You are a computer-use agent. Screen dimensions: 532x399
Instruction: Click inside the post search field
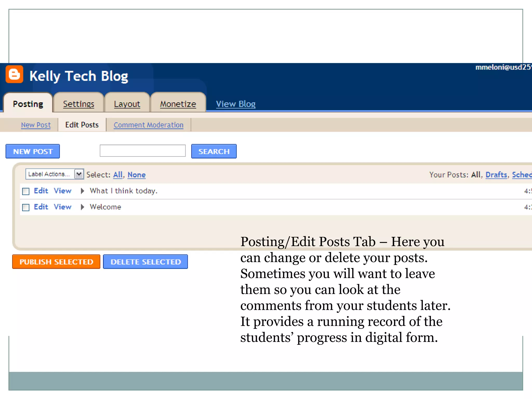tap(143, 151)
